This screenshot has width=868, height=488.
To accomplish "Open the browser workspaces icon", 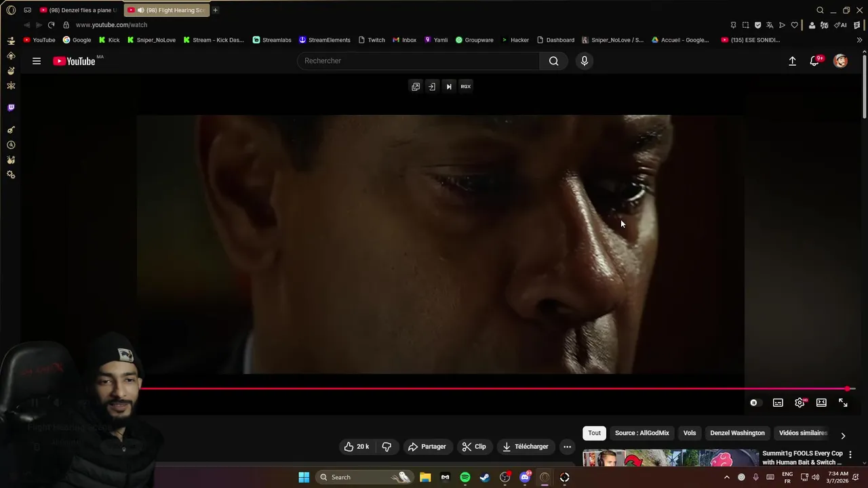I will click(x=28, y=10).
